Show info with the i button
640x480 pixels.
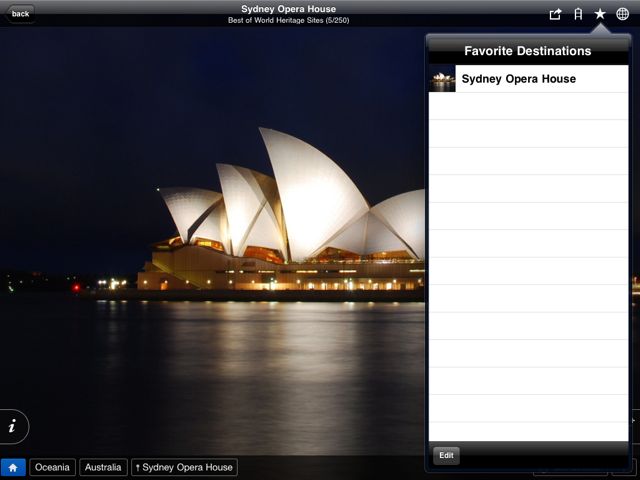pos(13,426)
